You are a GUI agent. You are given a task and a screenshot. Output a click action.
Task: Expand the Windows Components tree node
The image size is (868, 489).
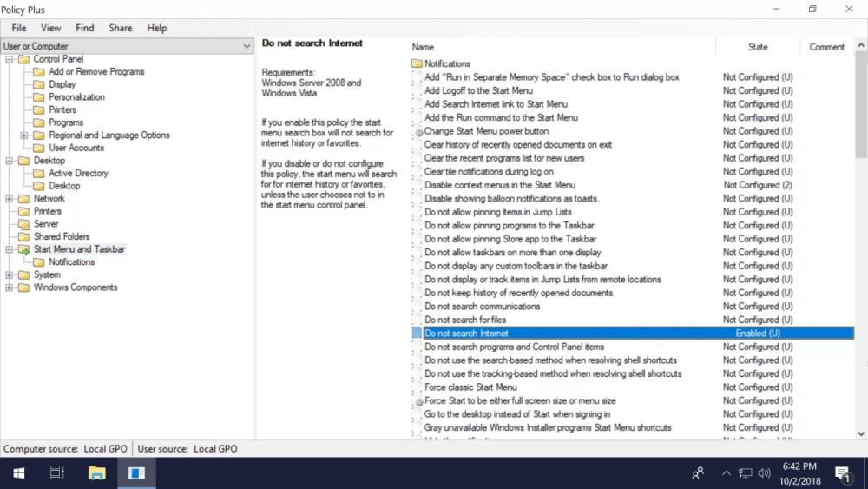click(x=10, y=287)
